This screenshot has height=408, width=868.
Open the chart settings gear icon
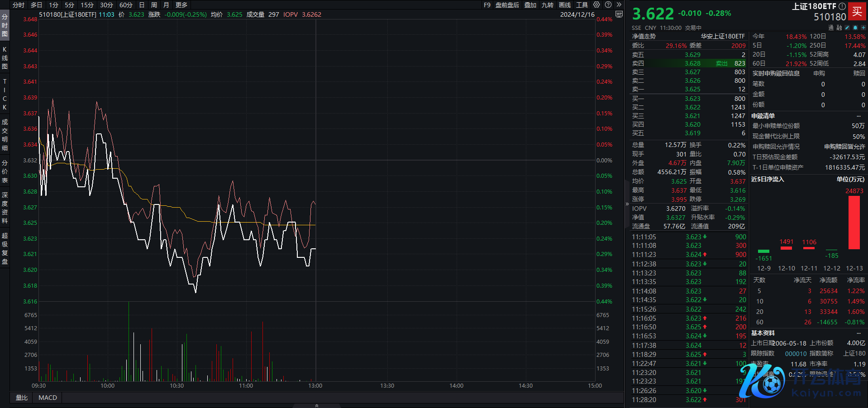(x=596, y=5)
